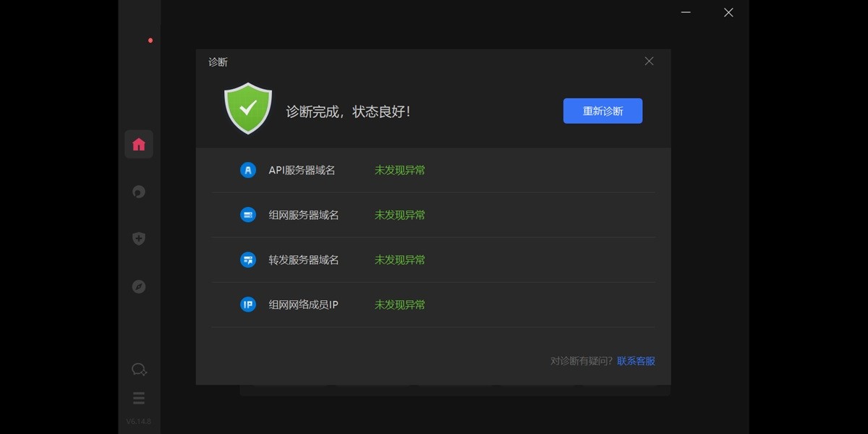Click the green shield checkmark badge

[x=248, y=107]
